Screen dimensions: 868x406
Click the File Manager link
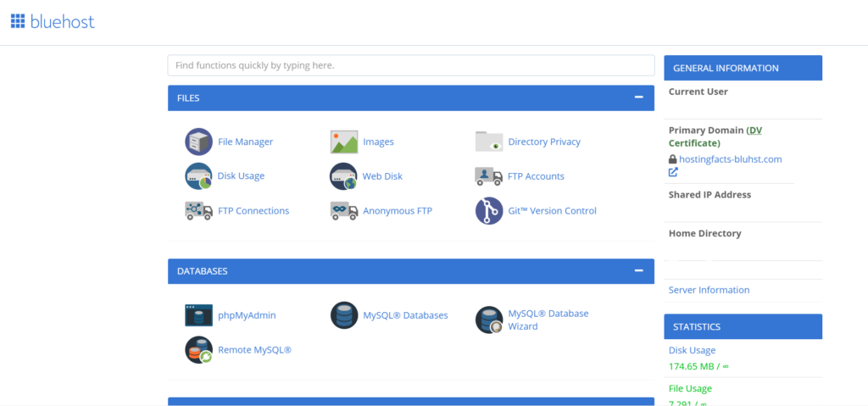245,142
